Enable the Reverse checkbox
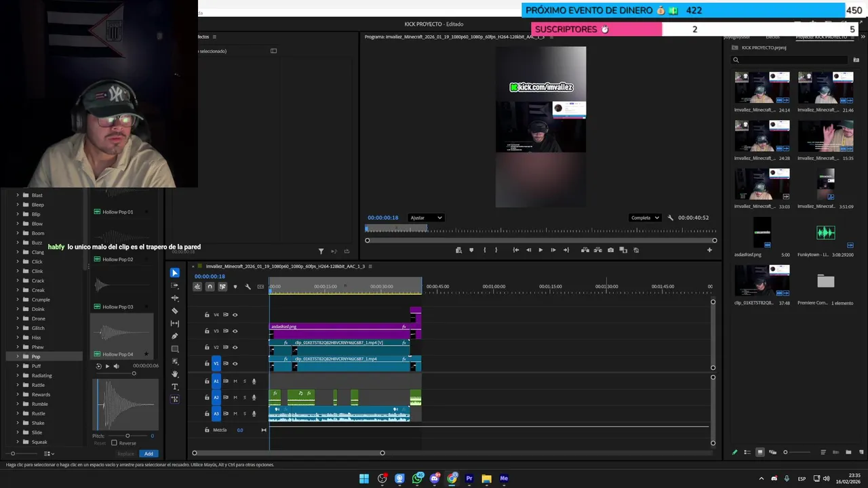Screen dimensions: 868x488 click(x=114, y=443)
